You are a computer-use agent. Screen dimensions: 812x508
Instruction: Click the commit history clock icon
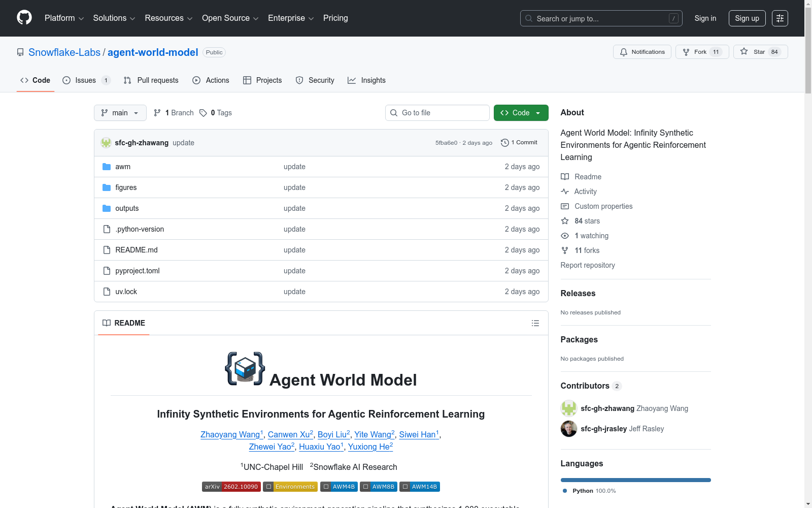(x=504, y=143)
